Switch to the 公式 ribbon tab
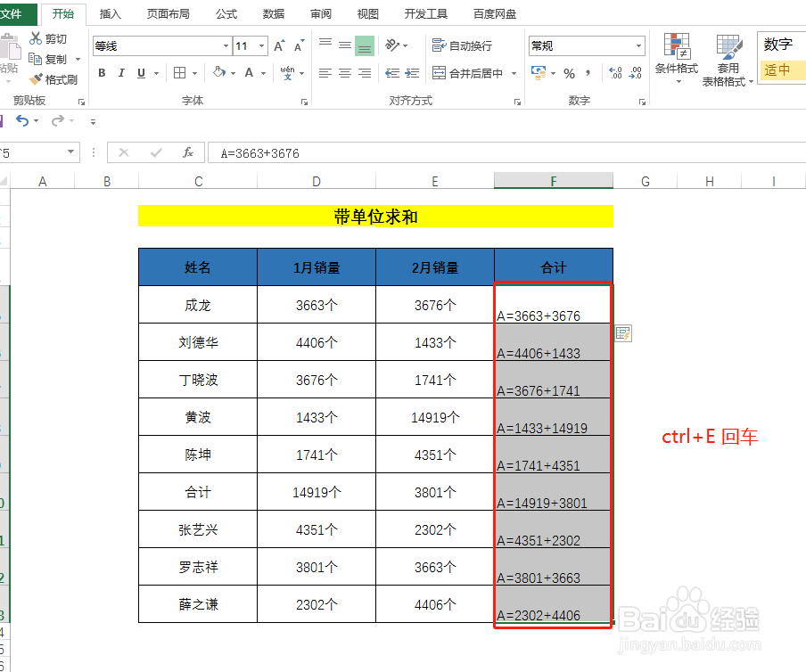 click(226, 13)
